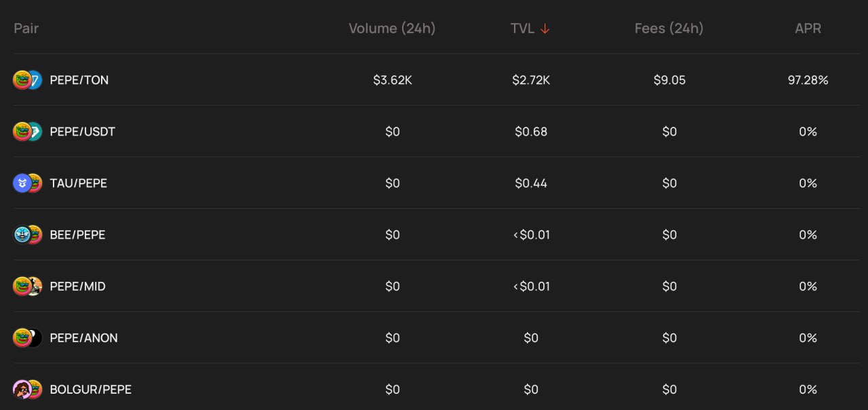The height and width of the screenshot is (410, 868).
Task: Sort by Pair column header
Action: tap(26, 28)
